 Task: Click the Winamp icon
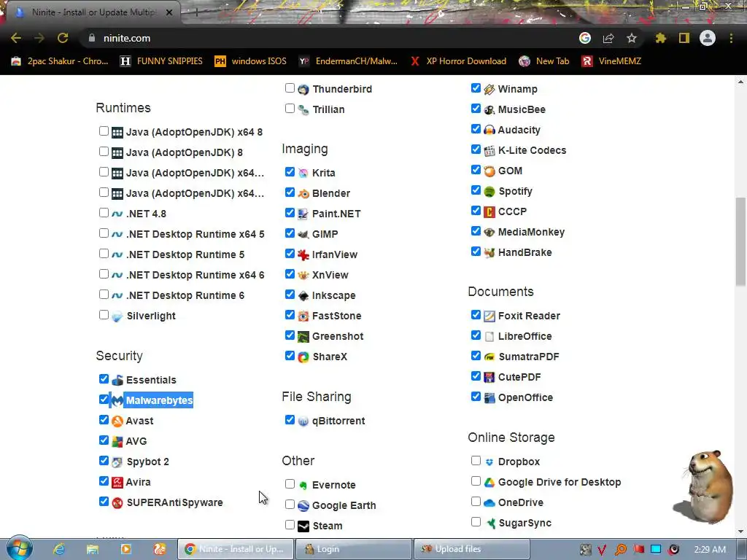coord(489,89)
